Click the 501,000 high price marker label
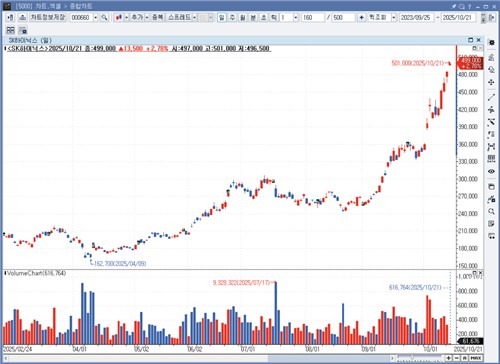 pos(418,63)
